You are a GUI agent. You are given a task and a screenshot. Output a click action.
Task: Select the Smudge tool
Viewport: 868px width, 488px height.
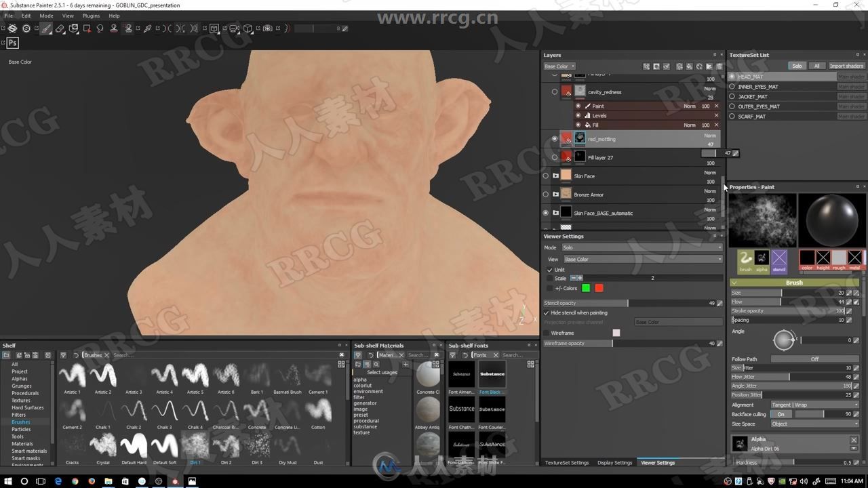100,28
